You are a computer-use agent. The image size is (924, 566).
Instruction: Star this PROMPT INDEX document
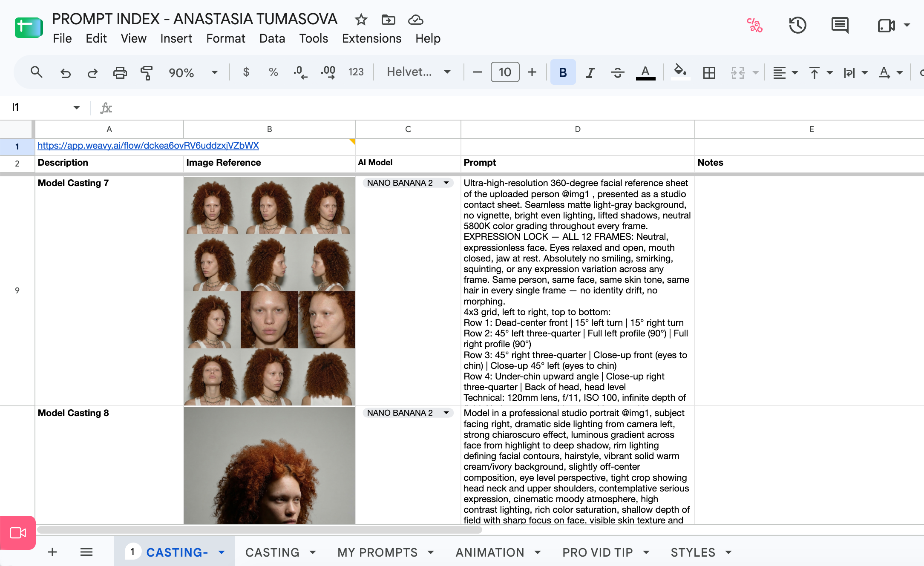click(361, 20)
